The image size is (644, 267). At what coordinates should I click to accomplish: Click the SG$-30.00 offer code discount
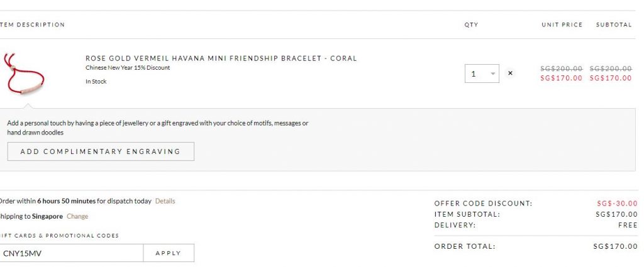point(616,204)
